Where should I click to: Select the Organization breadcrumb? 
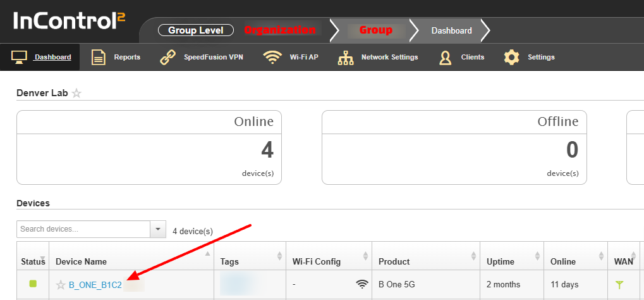pos(280,30)
